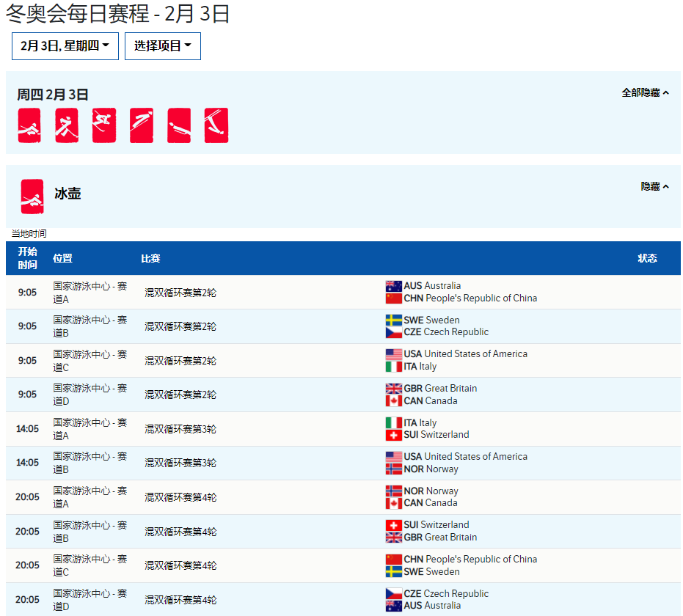Open the 2月3日, 星期四 date dropdown
The height and width of the screenshot is (616, 683).
pos(65,46)
